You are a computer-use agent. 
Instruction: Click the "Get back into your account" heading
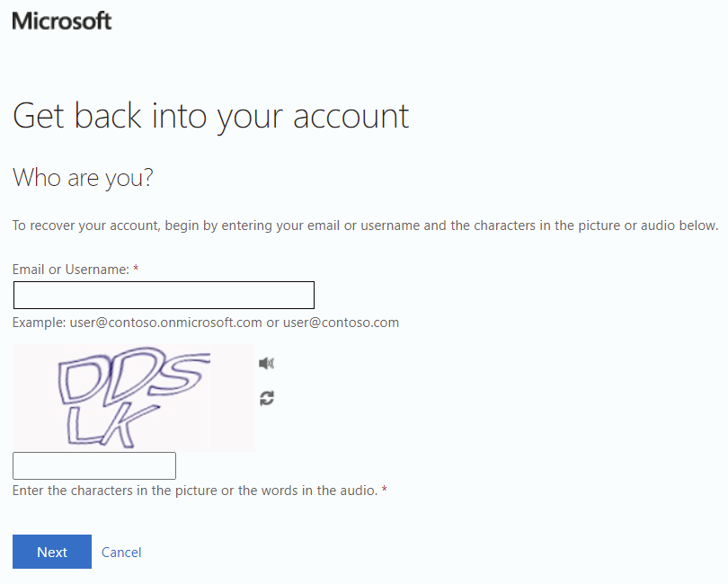(211, 117)
